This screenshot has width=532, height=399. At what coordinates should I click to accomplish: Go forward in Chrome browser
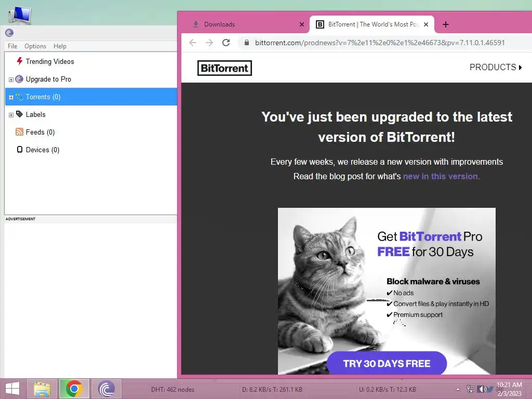209,43
